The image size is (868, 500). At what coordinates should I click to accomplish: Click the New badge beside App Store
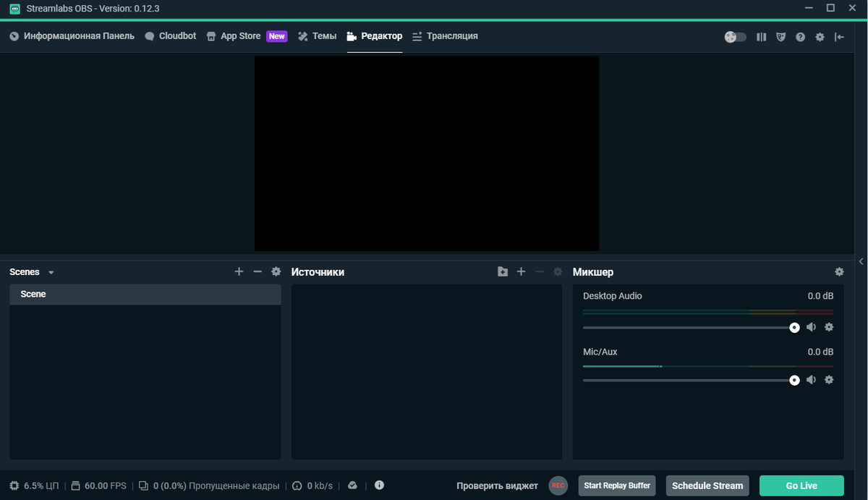click(x=276, y=36)
